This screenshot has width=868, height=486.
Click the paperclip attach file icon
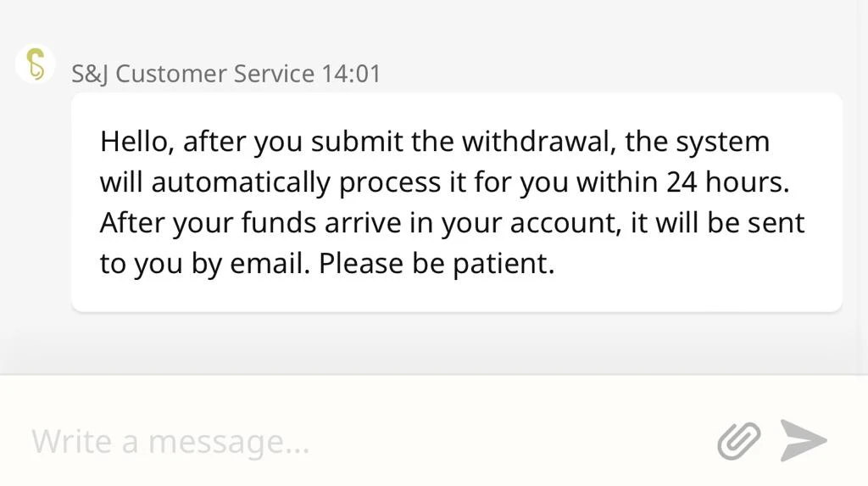click(738, 441)
